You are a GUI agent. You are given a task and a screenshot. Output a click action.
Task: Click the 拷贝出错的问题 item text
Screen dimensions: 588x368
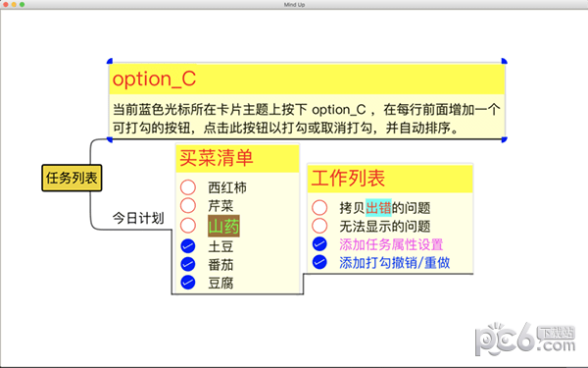coord(385,208)
